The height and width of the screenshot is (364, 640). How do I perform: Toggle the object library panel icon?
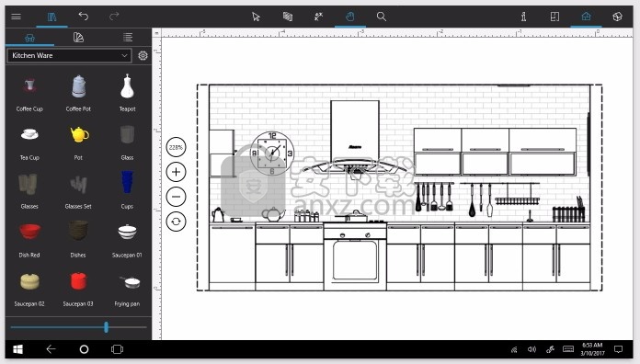click(x=51, y=17)
